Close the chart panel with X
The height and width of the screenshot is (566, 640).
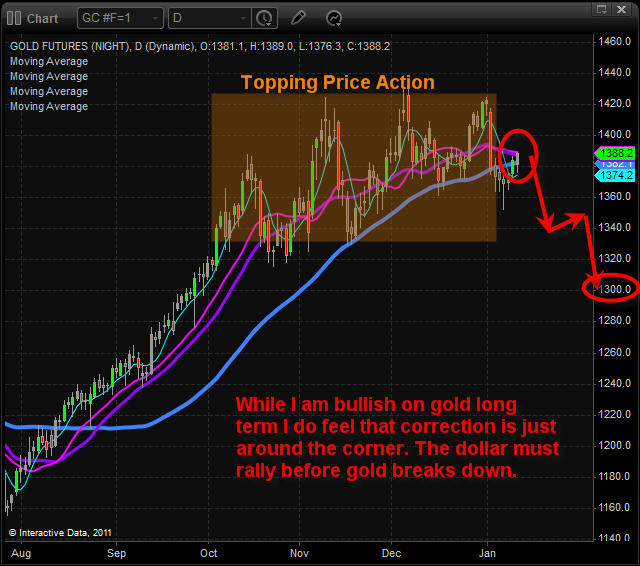tap(622, 9)
